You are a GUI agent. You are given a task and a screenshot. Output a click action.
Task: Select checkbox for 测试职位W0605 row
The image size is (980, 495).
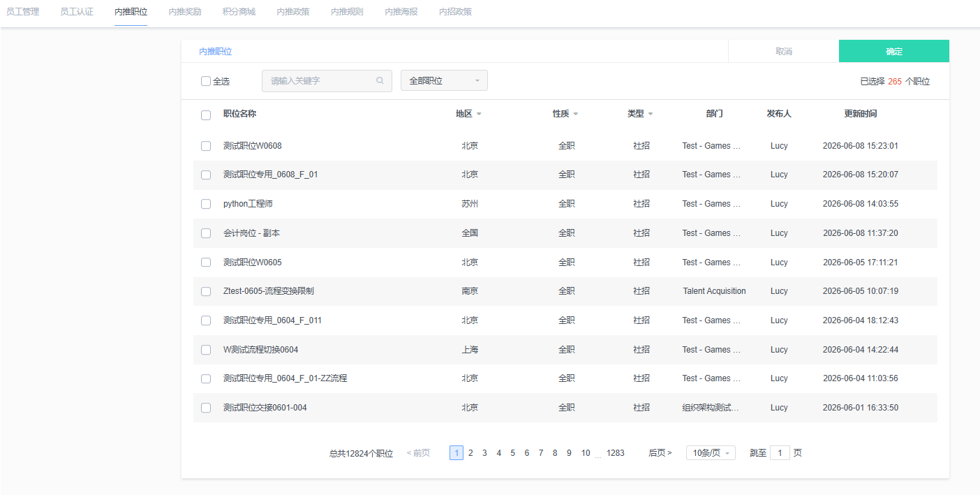click(206, 263)
